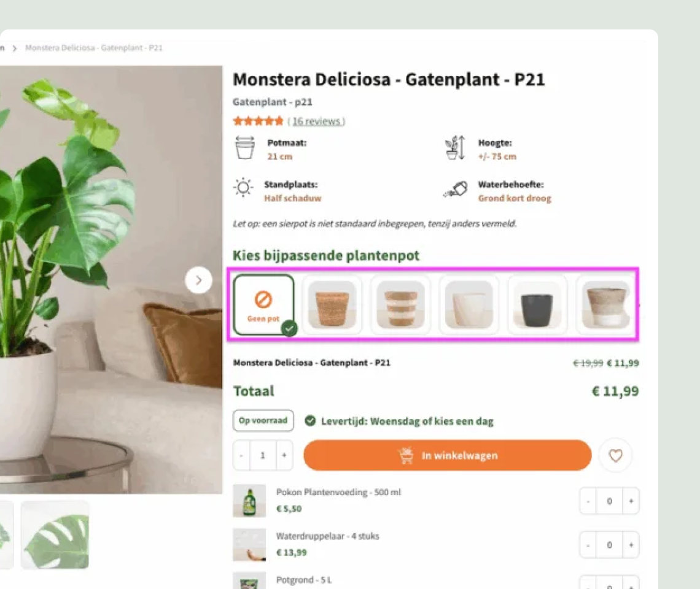Add to wishlist with heart icon
Screen dimensions: 700x589
615,455
